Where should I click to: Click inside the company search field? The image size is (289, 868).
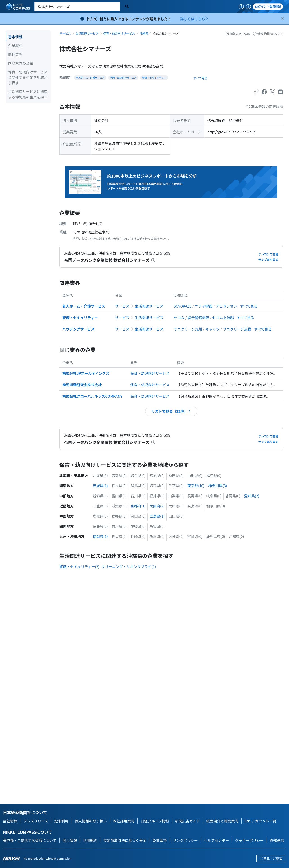click(x=77, y=6)
